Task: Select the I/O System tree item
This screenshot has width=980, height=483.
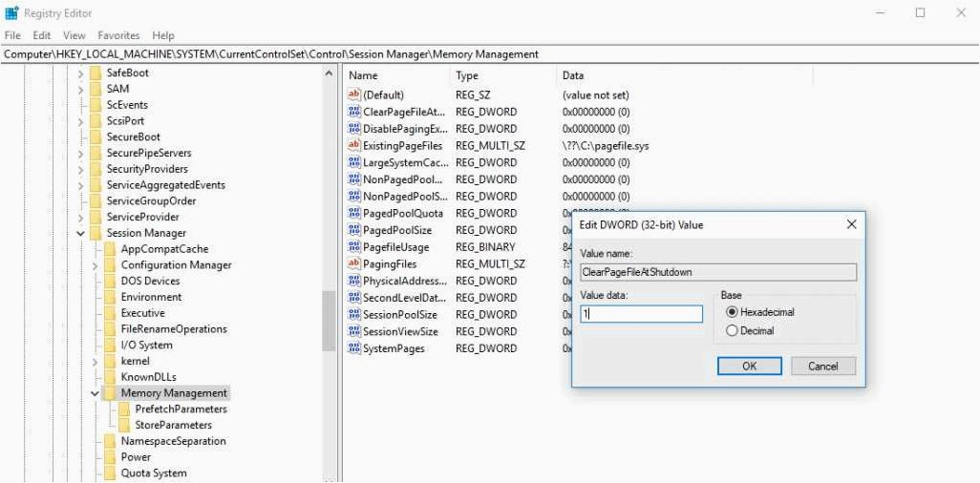Action: [146, 345]
